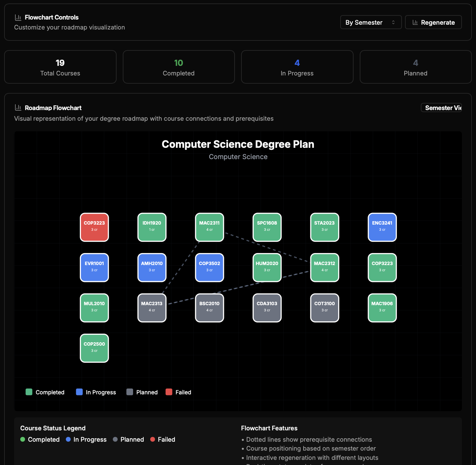Select the in-progress ENC3241 course node
This screenshot has width=476, height=465.
pos(382,227)
